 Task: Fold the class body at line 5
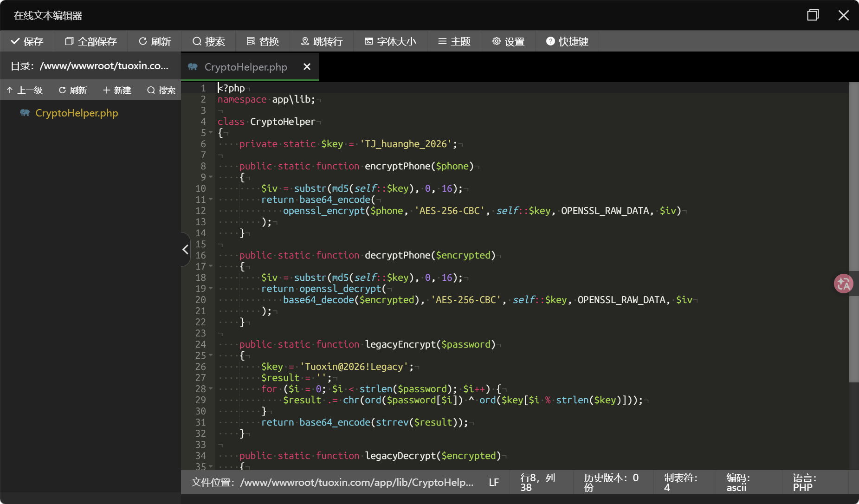tap(211, 132)
